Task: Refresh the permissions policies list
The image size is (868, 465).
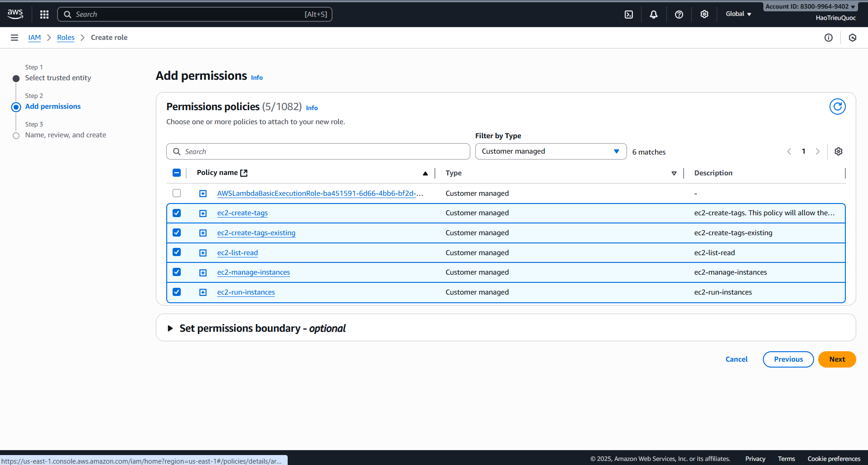Action: click(x=837, y=107)
